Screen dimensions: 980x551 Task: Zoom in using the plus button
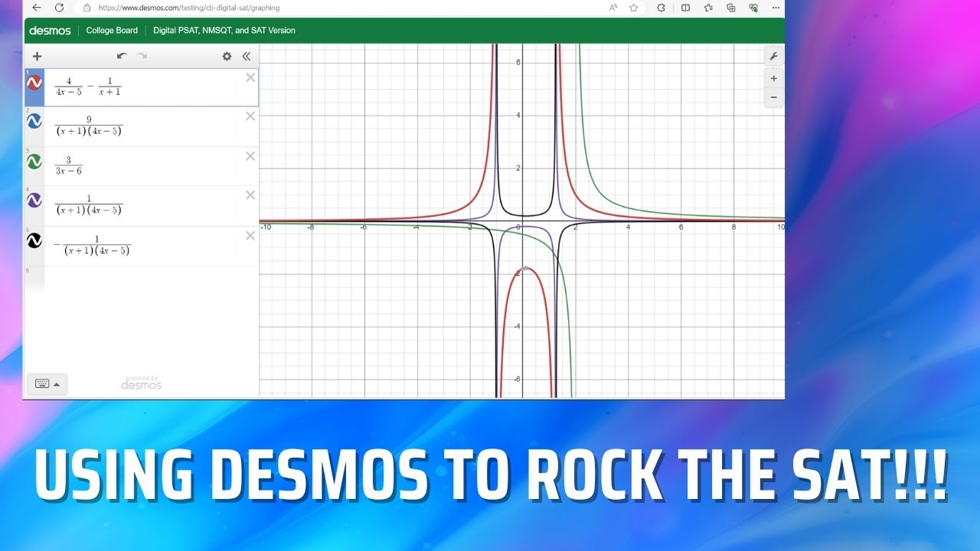coord(773,78)
